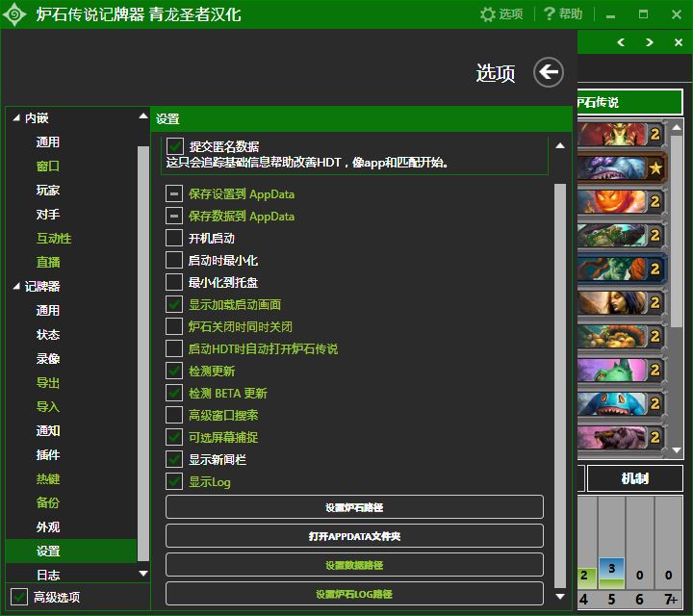Toggle 提交匿名数据 checkbox
The width and height of the screenshot is (693, 616).
(174, 146)
